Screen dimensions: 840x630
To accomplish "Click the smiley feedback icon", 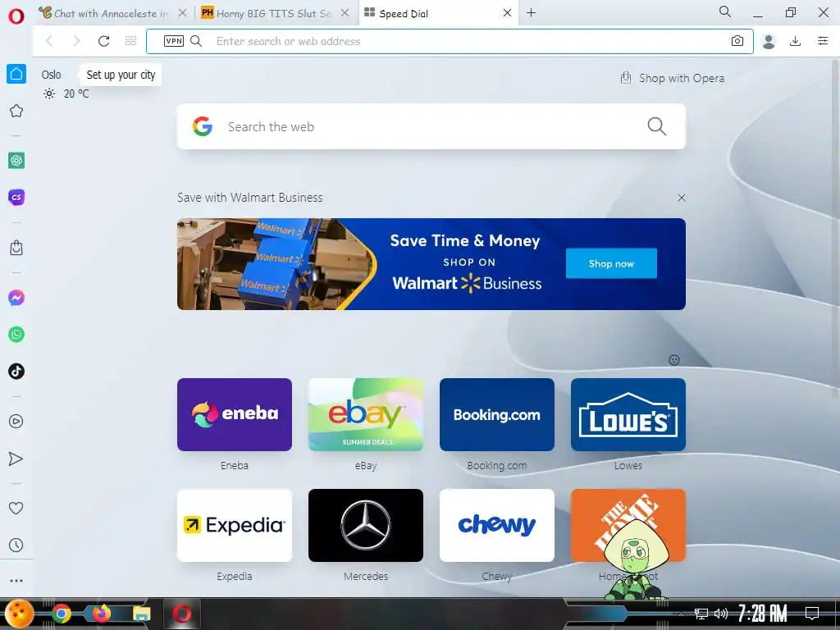I will (674, 360).
